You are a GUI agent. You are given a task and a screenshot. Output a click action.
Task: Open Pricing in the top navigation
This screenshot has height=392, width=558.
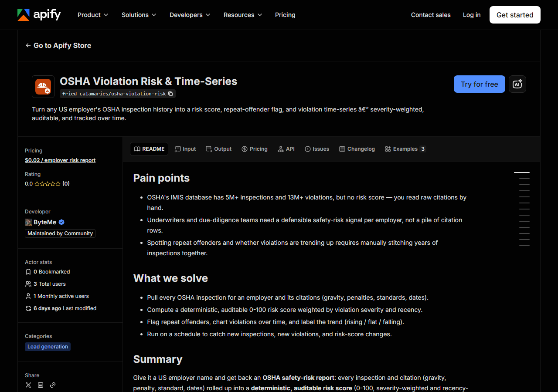click(x=285, y=15)
